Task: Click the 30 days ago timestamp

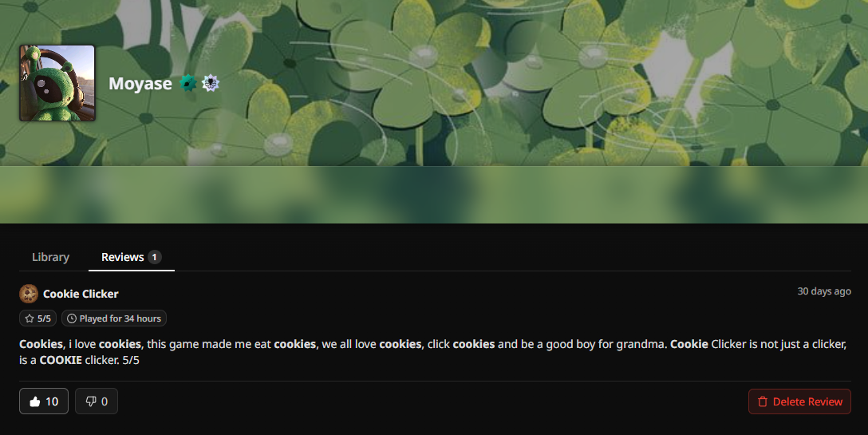Action: [x=823, y=291]
